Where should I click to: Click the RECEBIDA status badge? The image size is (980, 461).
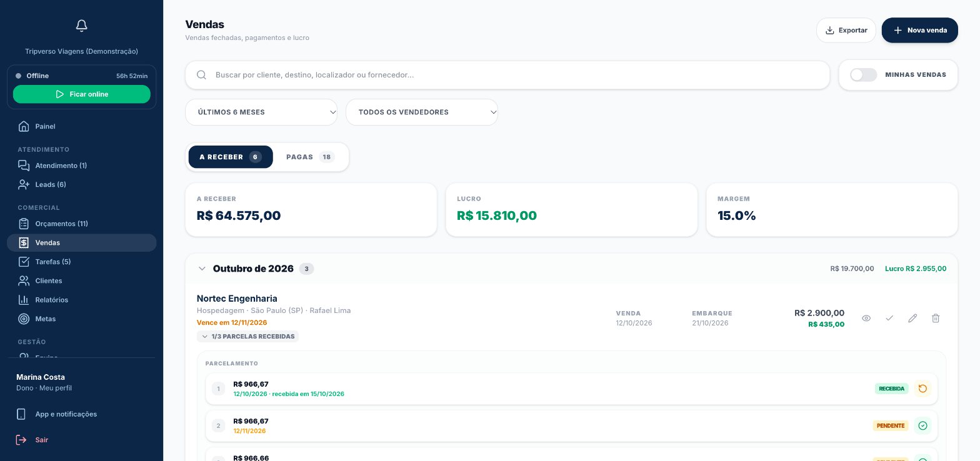[x=891, y=389]
